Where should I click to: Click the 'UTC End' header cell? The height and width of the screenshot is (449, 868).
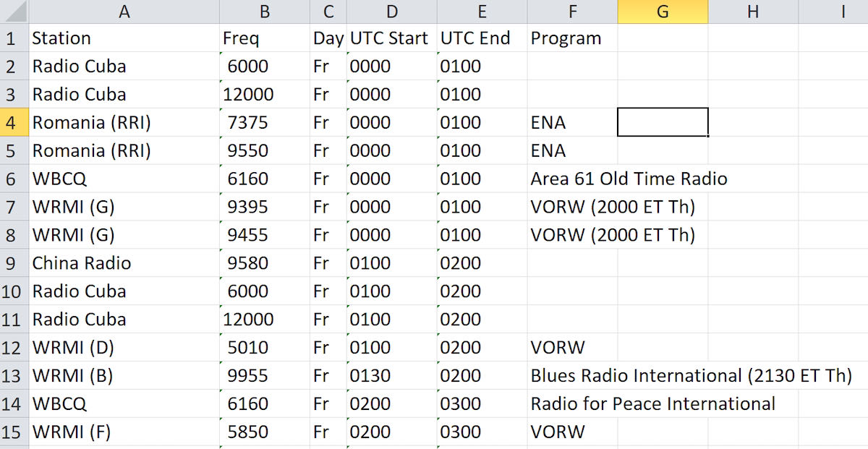point(482,38)
